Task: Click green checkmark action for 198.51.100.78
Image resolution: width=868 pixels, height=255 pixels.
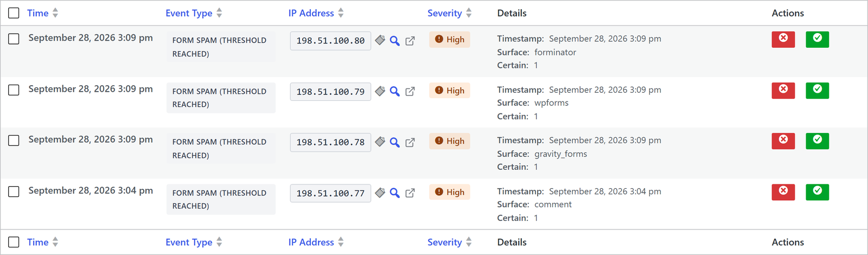Action: coord(818,141)
